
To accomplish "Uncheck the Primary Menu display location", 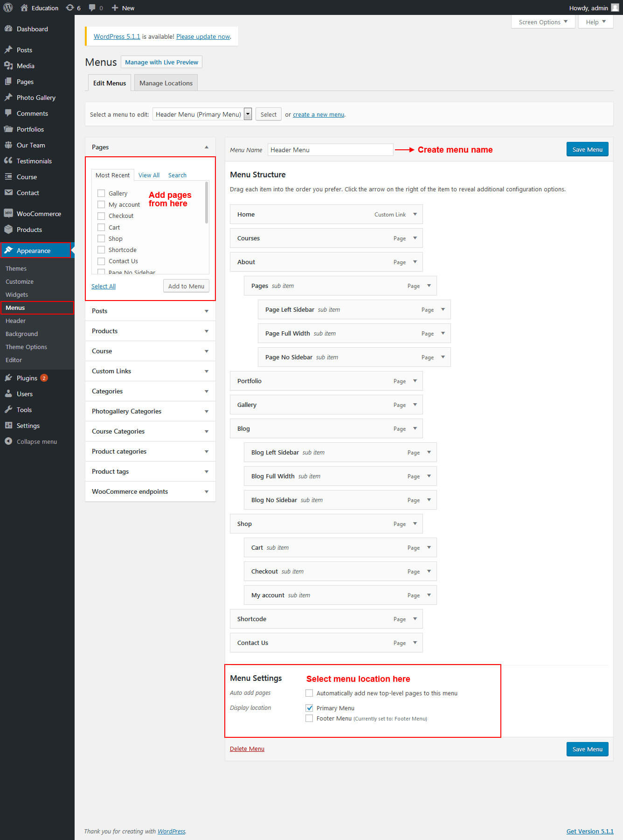I will tap(309, 708).
